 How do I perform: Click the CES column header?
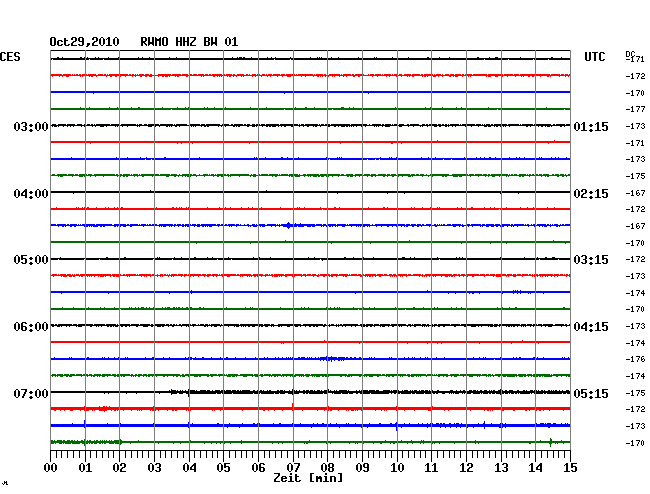click(x=10, y=57)
